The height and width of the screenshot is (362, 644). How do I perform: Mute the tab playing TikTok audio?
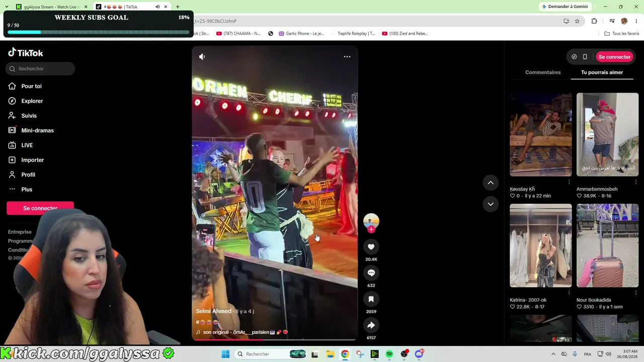point(157,7)
